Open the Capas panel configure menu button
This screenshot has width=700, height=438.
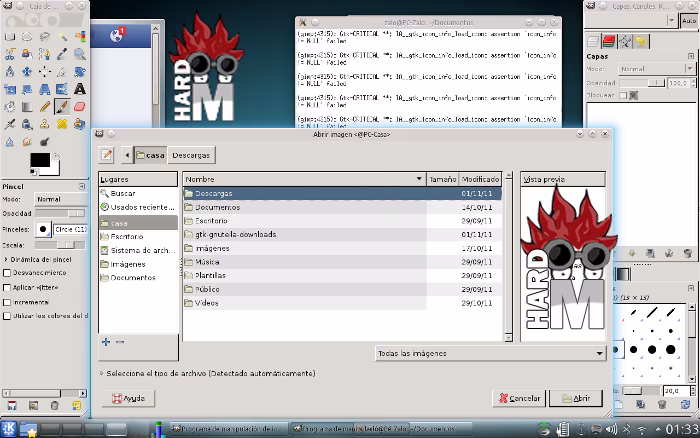pyautogui.click(x=691, y=56)
